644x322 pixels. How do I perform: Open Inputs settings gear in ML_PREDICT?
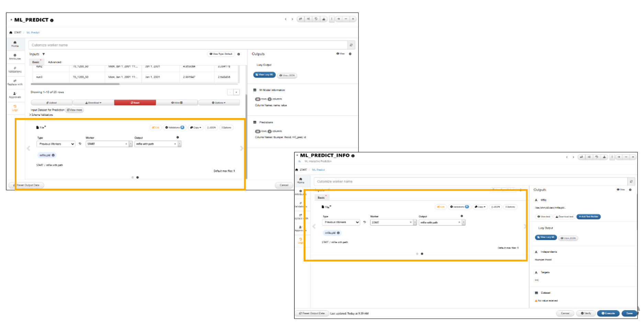tap(239, 54)
